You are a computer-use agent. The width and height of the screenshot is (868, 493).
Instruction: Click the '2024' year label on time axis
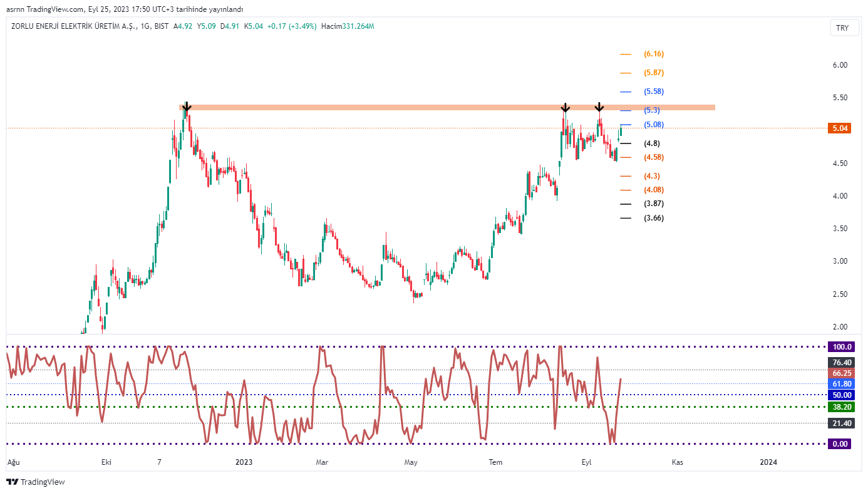click(768, 462)
